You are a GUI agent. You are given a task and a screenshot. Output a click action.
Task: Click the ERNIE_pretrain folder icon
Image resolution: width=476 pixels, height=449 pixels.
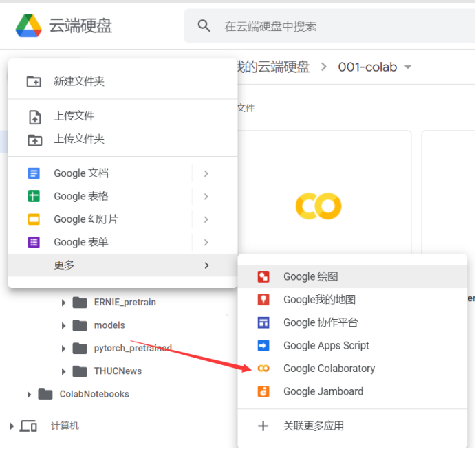point(80,302)
